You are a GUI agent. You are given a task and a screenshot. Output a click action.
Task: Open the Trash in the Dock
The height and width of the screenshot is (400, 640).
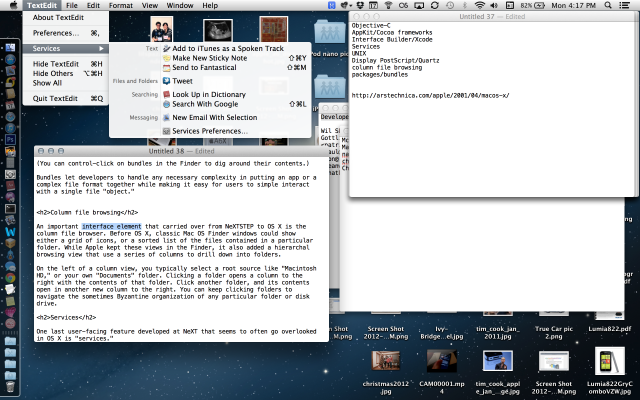pos(10,387)
